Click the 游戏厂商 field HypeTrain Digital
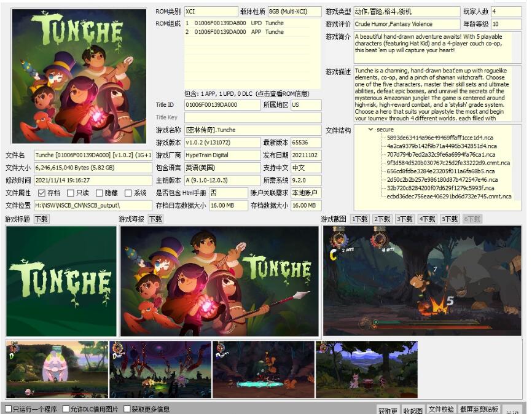 (222, 155)
